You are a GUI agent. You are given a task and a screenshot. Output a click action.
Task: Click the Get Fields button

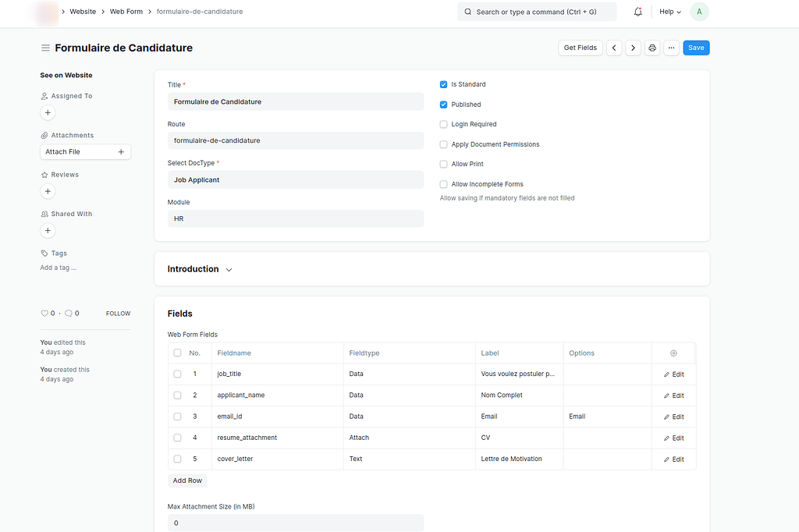point(580,48)
